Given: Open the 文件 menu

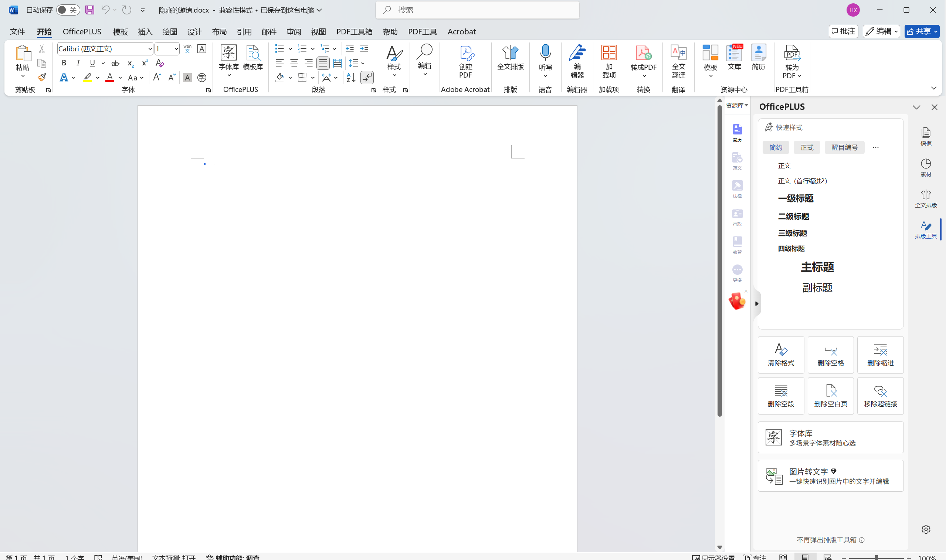Looking at the screenshot, I should pos(17,32).
